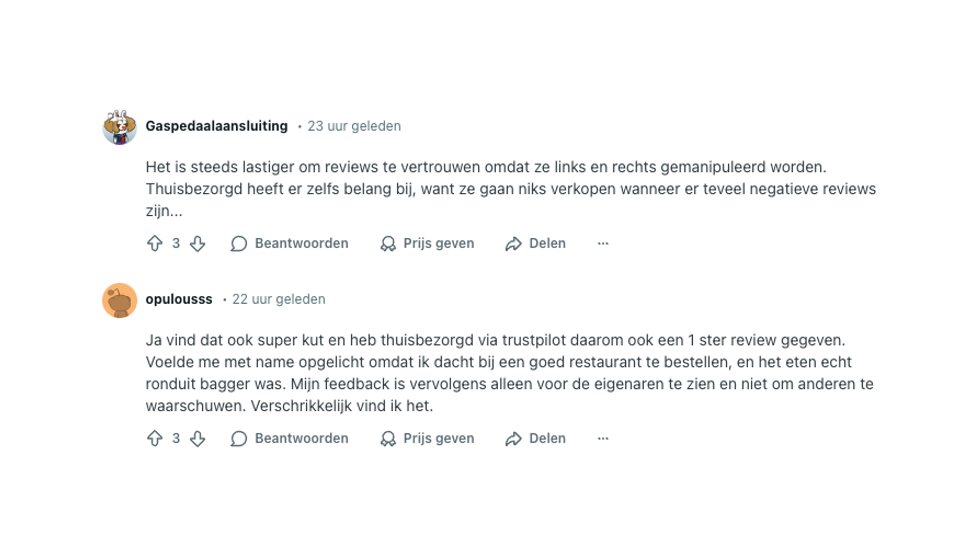Screen dimensions: 980x550
Task: Open Gaspedaalaansluiting's profile
Action: [216, 126]
